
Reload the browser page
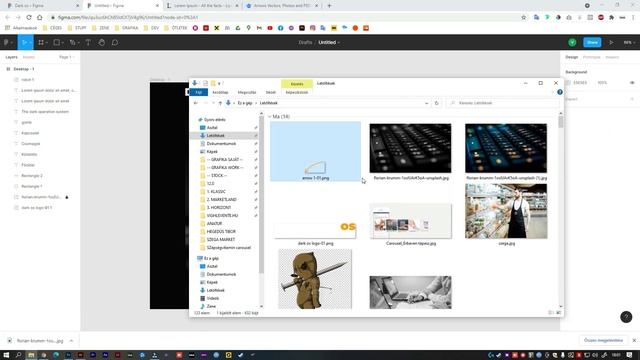29,18
